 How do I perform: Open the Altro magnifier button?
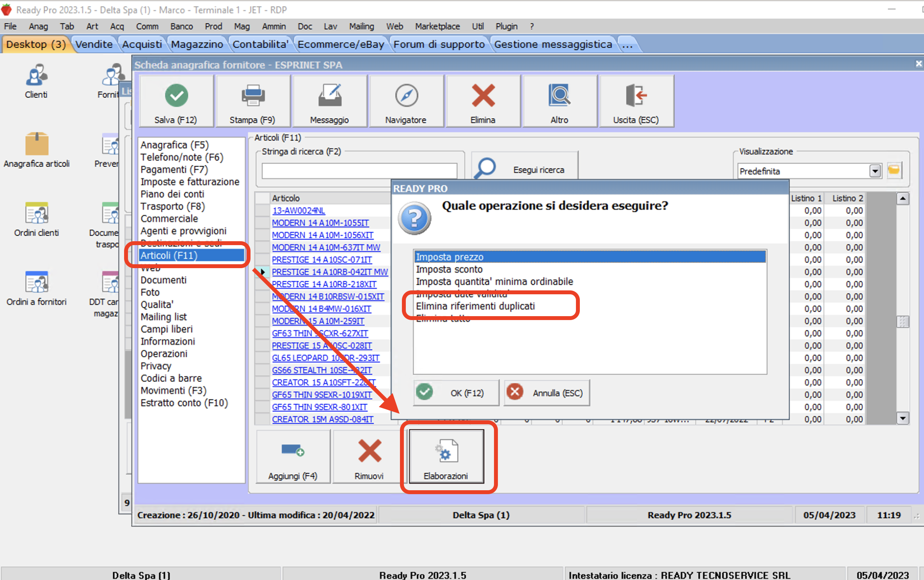[559, 101]
